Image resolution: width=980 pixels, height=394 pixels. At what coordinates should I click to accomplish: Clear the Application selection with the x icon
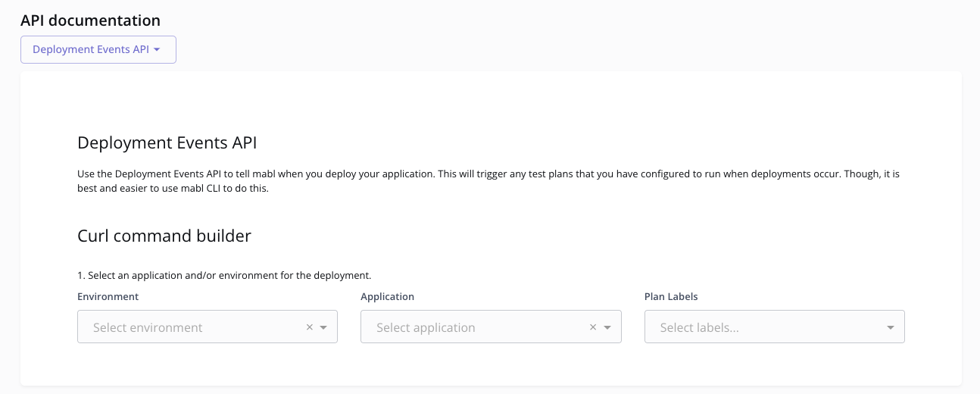[x=593, y=327]
